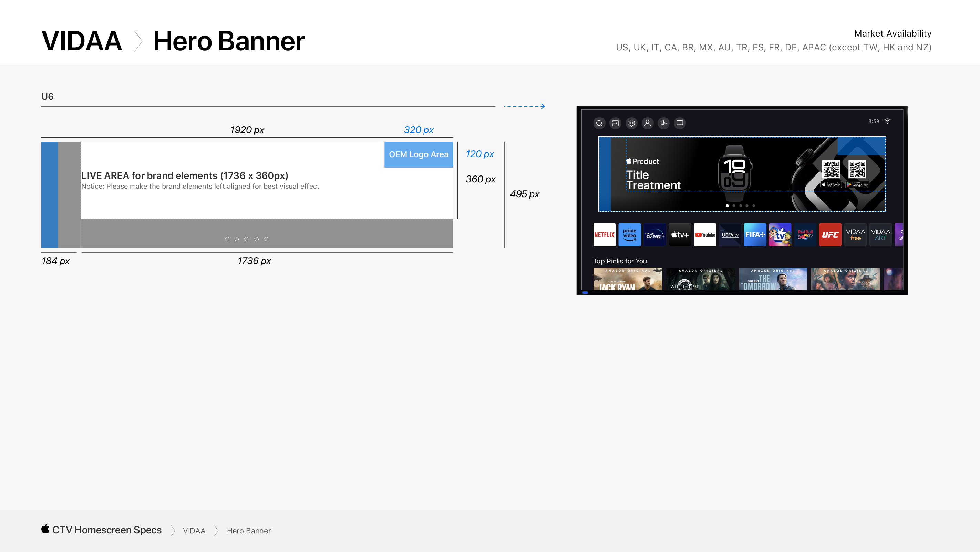Click the chevron between VIDAA and Hero Banner title
This screenshot has width=980, height=552.
[x=138, y=41]
